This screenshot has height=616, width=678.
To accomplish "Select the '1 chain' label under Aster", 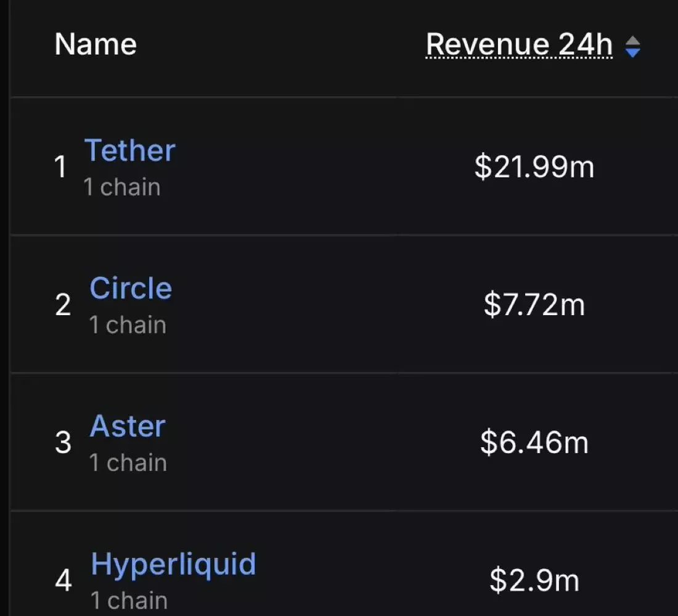I will (x=128, y=462).
